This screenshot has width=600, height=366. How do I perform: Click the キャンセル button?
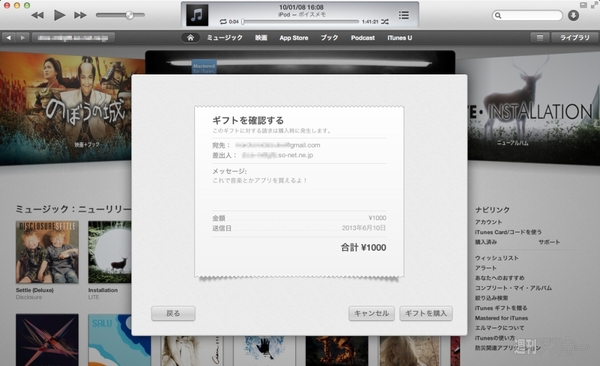click(x=372, y=313)
